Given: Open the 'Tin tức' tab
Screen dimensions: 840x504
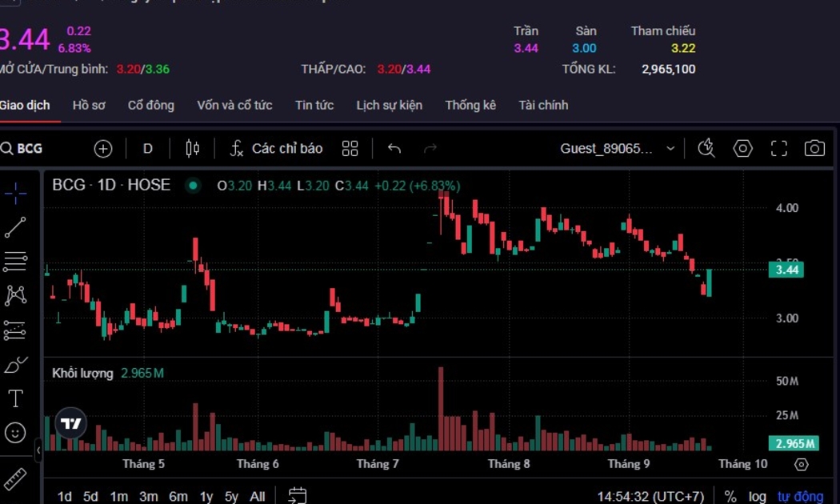Looking at the screenshot, I should 314,105.
